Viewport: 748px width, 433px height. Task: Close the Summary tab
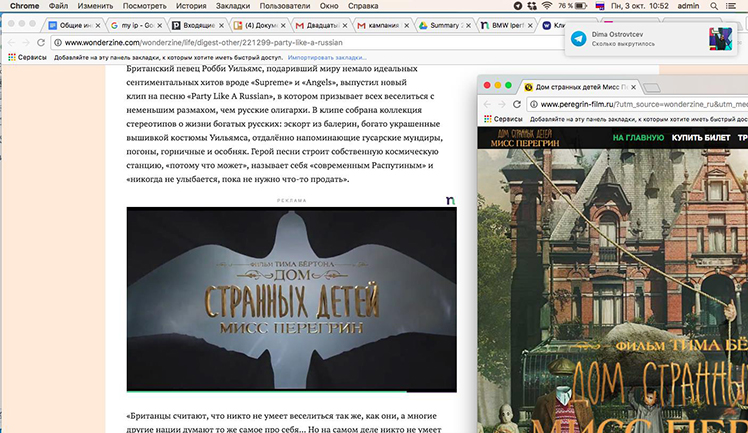click(468, 26)
